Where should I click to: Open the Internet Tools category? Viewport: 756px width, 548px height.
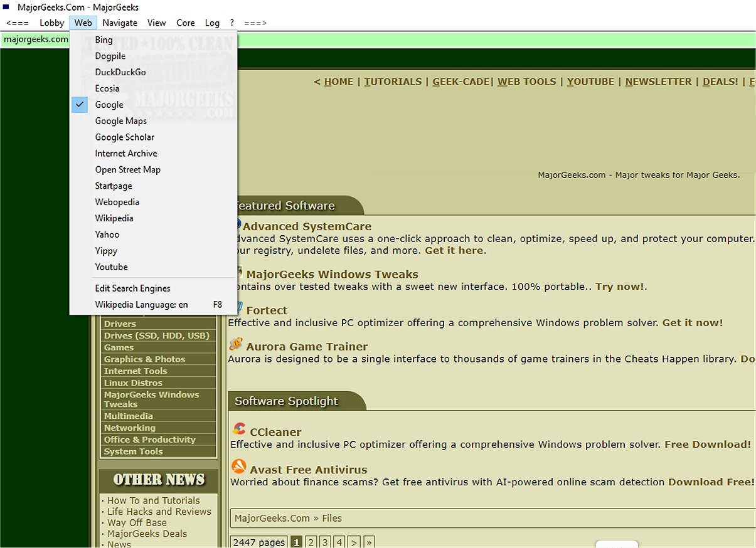click(x=136, y=371)
